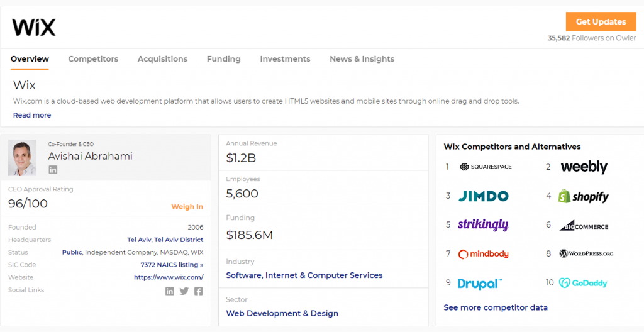The height and width of the screenshot is (332, 644).
Task: Click the $185.6M funding value
Action: click(x=249, y=235)
